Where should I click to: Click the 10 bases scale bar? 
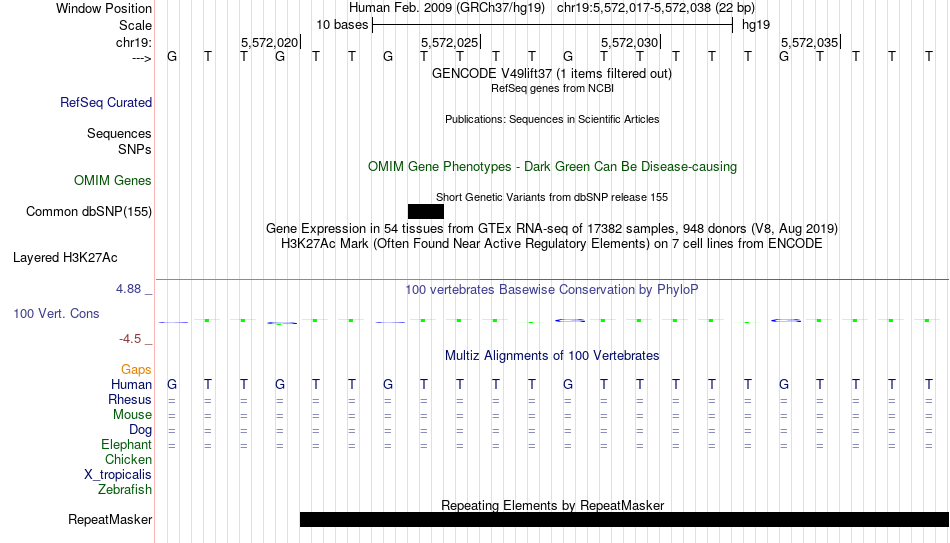tap(553, 25)
